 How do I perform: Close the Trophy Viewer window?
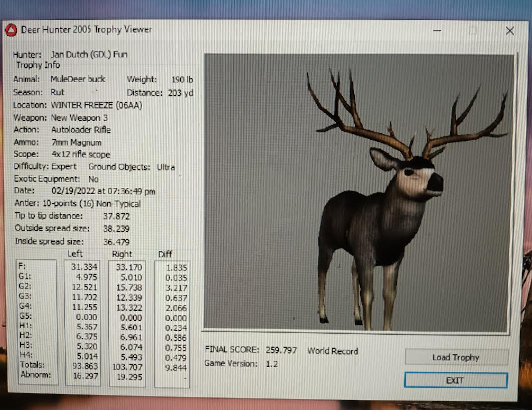[509, 31]
